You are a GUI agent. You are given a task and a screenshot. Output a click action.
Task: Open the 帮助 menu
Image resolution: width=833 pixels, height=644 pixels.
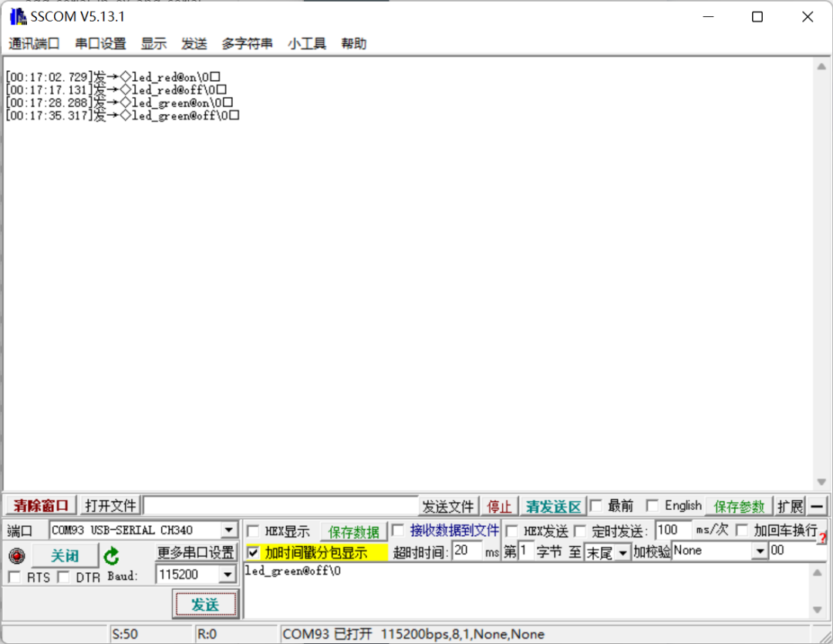pyautogui.click(x=353, y=43)
